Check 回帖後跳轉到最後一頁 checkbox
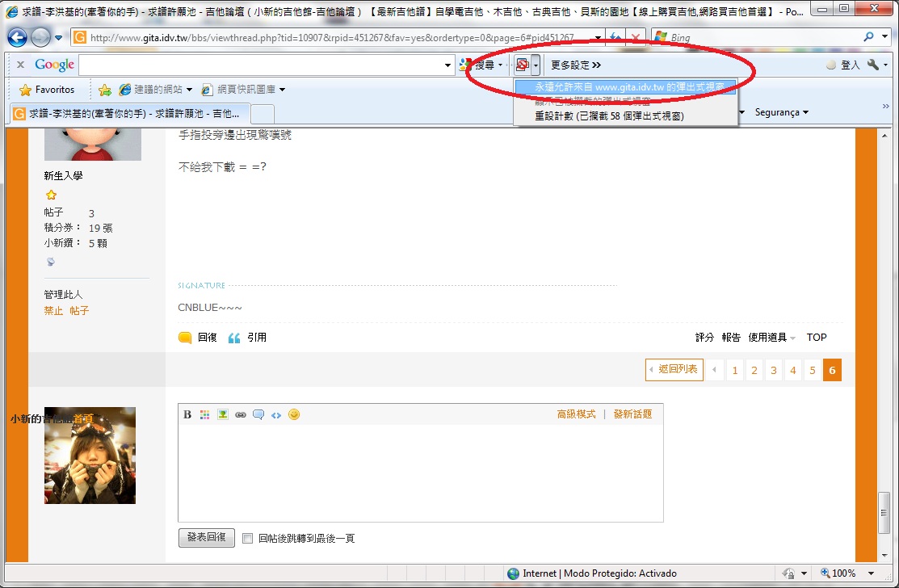This screenshot has width=899, height=588. click(x=248, y=538)
